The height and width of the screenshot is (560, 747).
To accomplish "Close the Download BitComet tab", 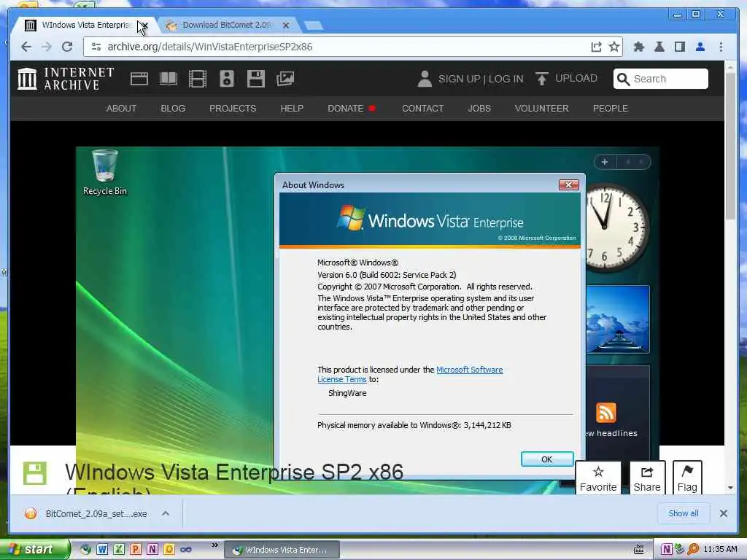I will pyautogui.click(x=286, y=26).
